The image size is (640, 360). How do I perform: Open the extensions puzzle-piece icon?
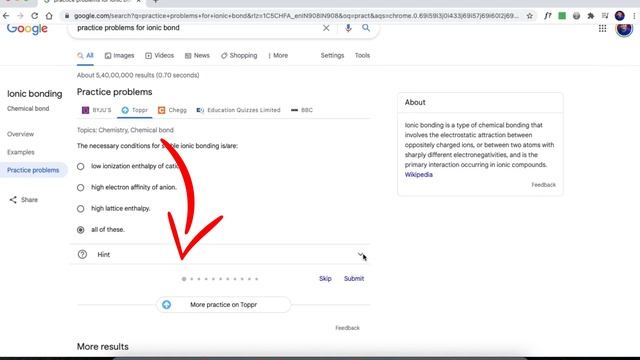click(x=591, y=16)
